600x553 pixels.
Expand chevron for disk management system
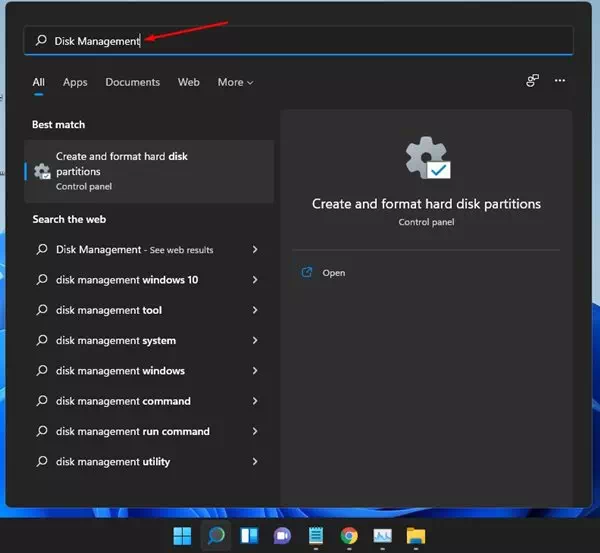coord(255,340)
